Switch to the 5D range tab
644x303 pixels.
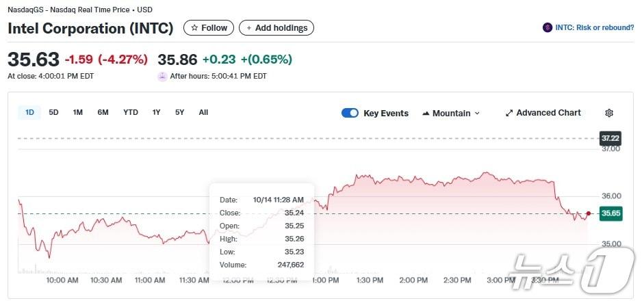(x=53, y=113)
